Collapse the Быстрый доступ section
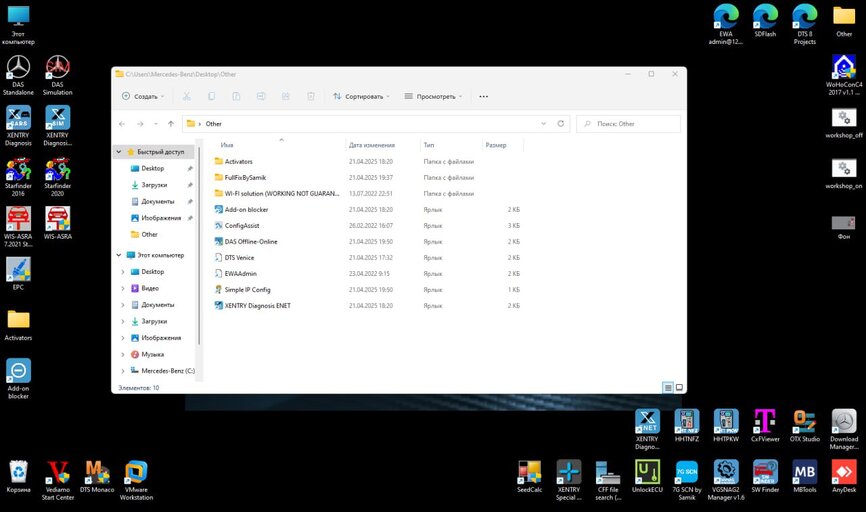 (x=119, y=152)
